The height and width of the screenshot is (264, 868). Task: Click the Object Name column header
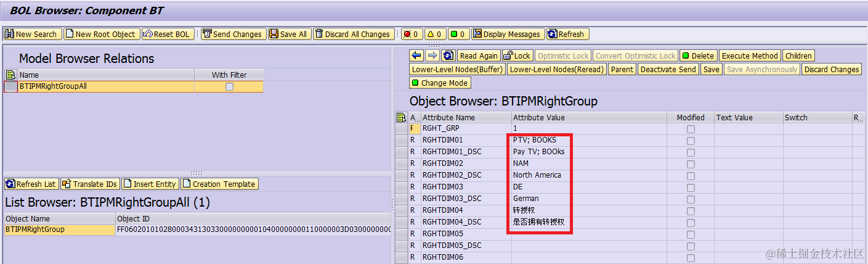[60, 218]
